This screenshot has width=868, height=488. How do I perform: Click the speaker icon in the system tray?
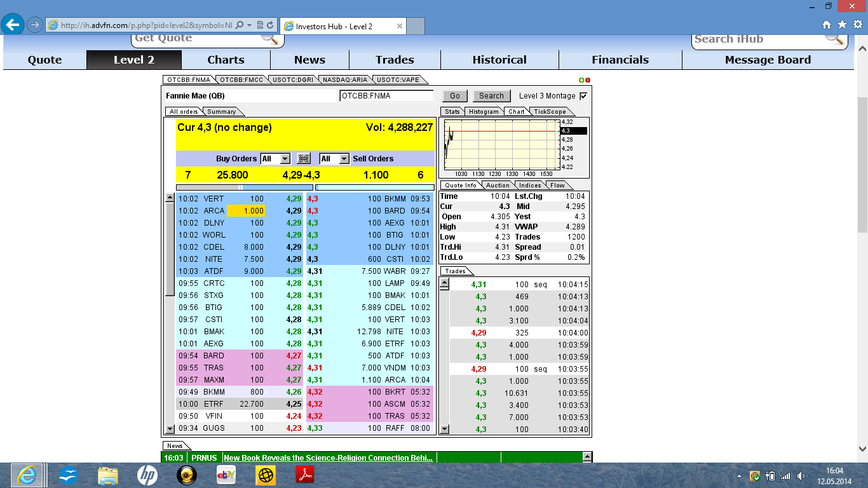coord(801,475)
